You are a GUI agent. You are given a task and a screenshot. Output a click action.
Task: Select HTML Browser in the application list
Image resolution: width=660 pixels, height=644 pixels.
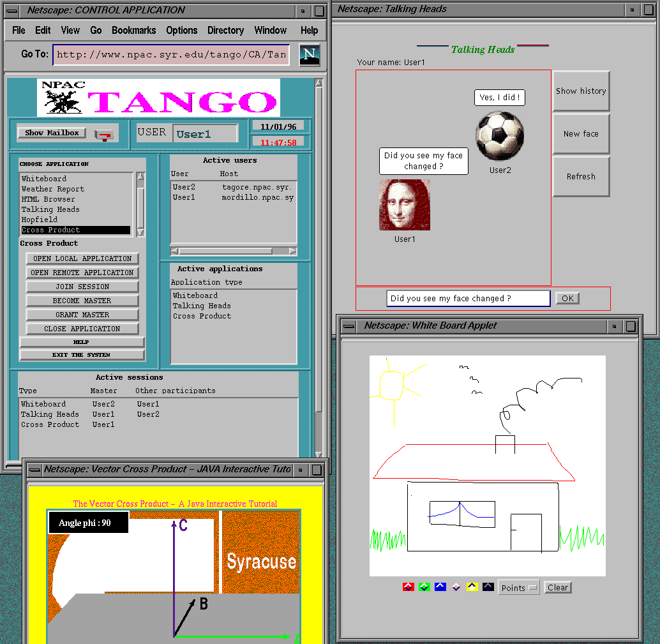pyautogui.click(x=76, y=199)
